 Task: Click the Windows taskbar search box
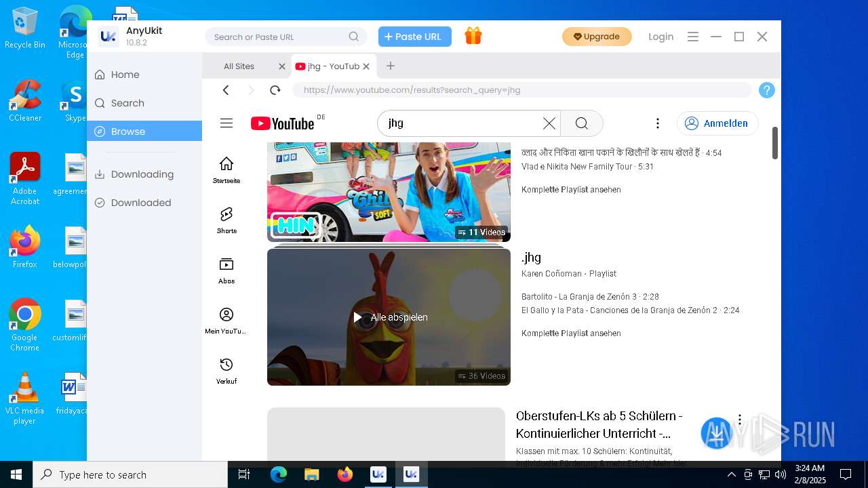130,474
